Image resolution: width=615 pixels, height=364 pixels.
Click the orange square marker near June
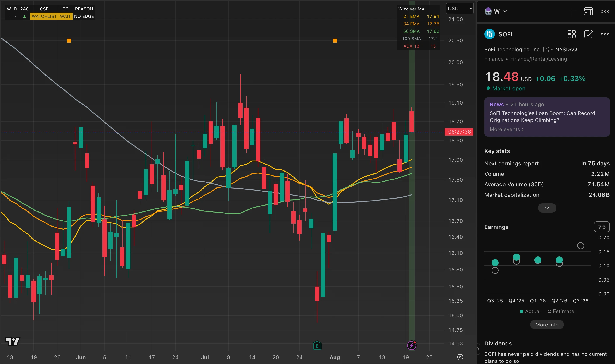click(x=69, y=40)
